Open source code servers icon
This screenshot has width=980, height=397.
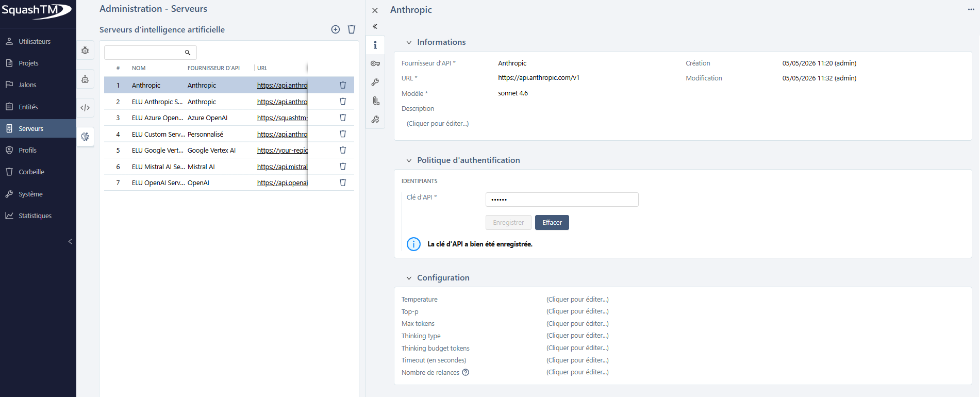85,108
